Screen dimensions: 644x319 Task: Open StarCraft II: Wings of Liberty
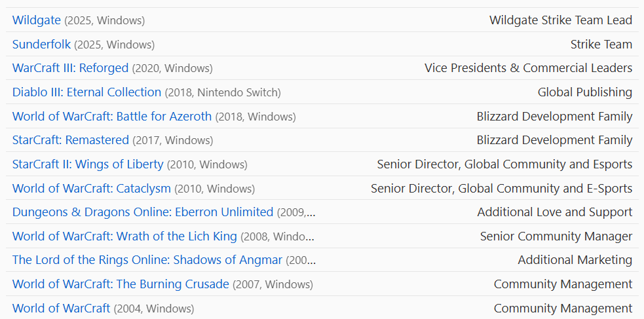pyautogui.click(x=88, y=164)
